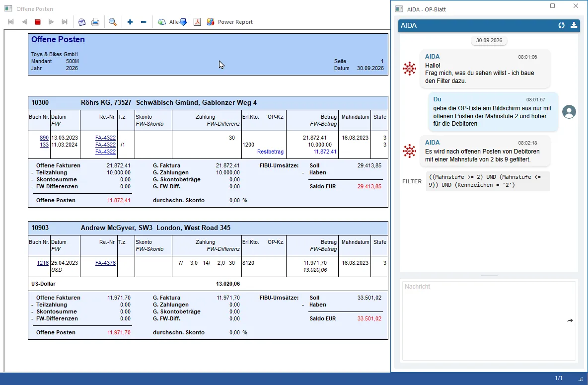Click the red Saldo EUR value 33.501,02

tap(369, 318)
